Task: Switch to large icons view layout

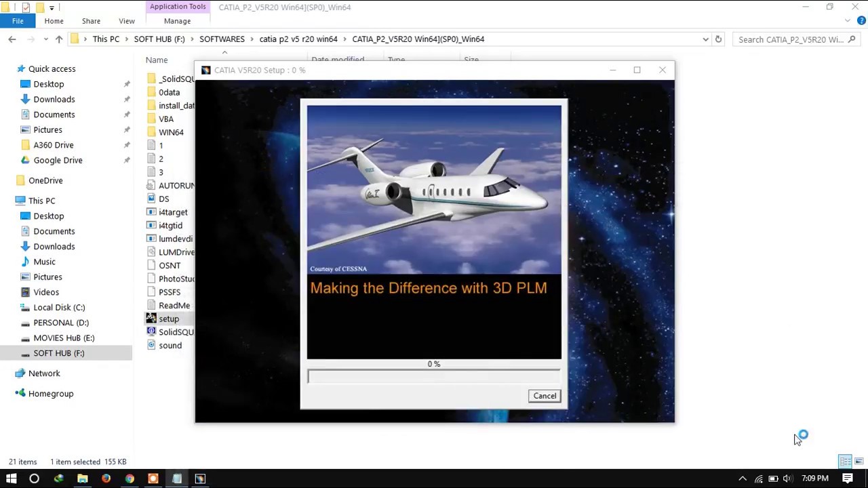Action: point(859,462)
